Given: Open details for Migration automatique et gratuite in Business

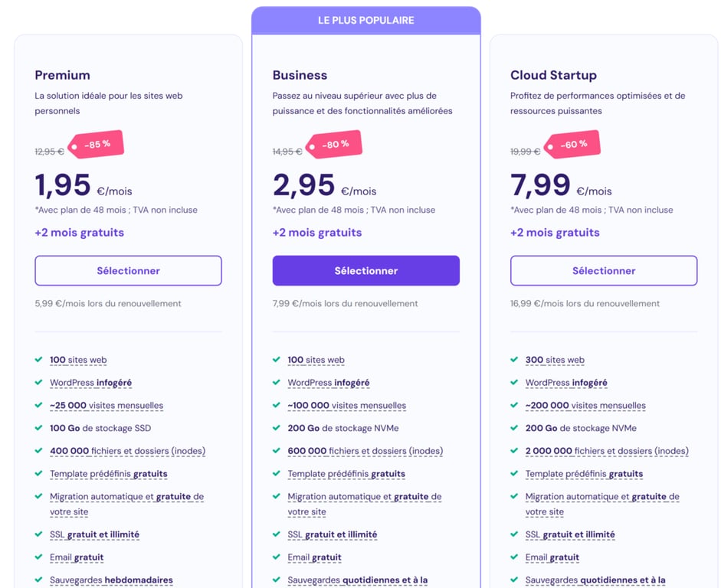Looking at the screenshot, I should coord(364,496).
